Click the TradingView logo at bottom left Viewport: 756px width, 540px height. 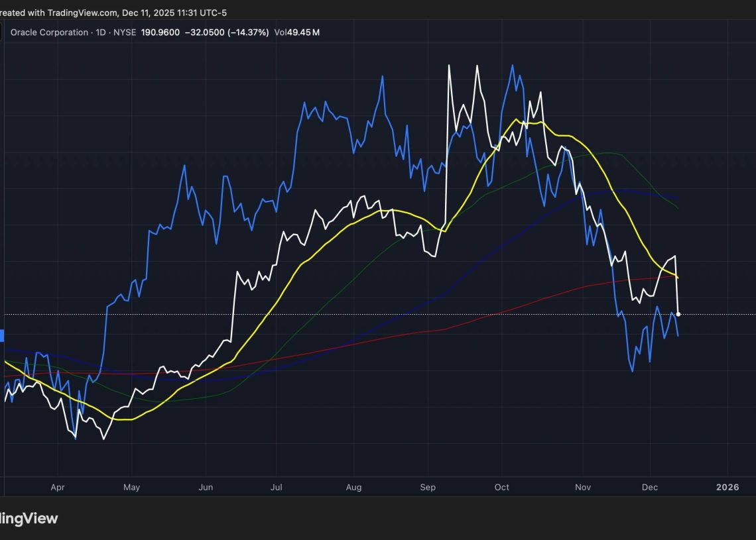coord(28,518)
